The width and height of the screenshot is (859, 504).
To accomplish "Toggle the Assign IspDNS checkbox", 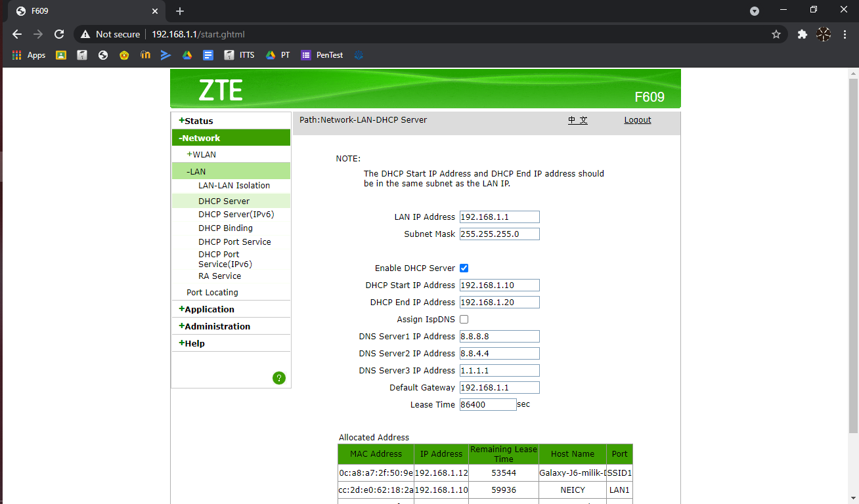I will point(464,320).
